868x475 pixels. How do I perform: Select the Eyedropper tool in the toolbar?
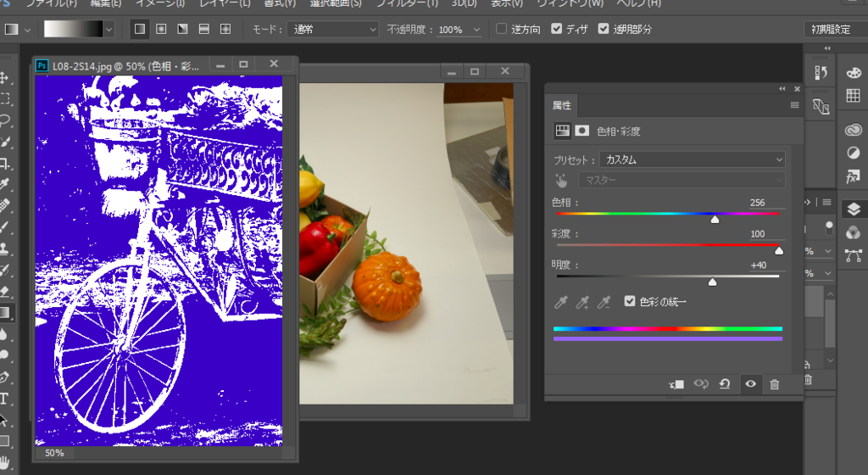coord(4,184)
